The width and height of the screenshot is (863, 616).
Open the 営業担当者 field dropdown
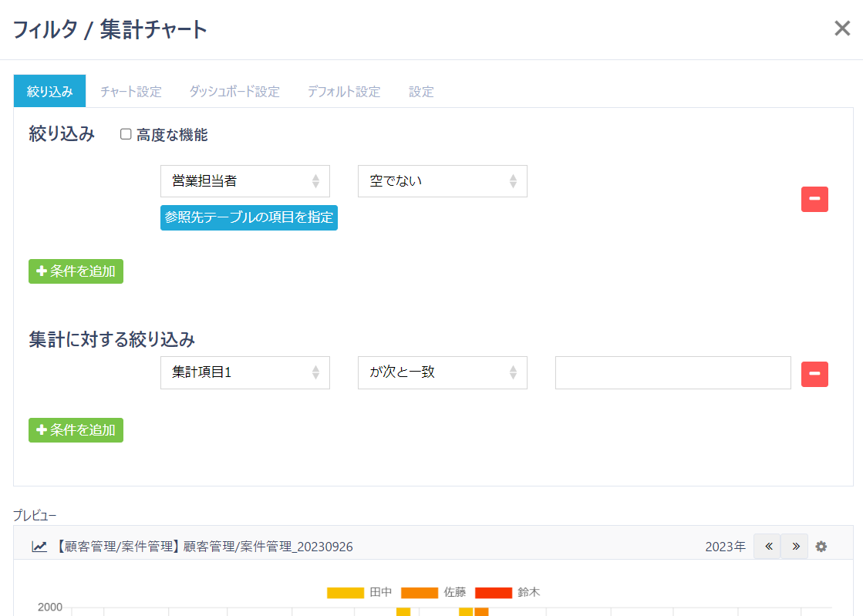(244, 181)
